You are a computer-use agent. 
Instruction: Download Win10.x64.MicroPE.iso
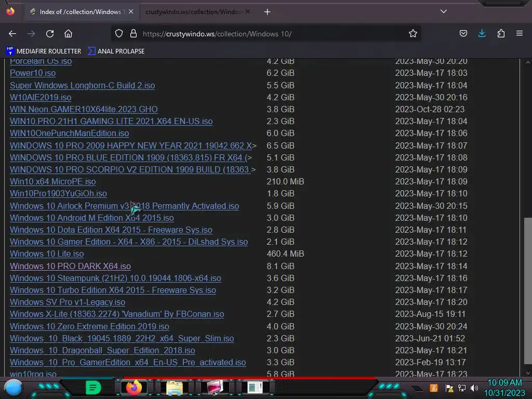[52, 181]
